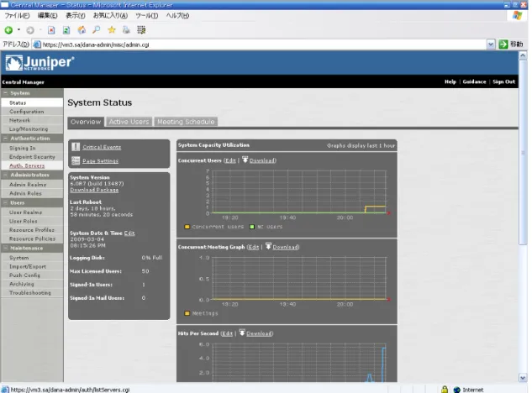The height and width of the screenshot is (393, 532).
Task: Open Signing In in the sidebar
Action: pyautogui.click(x=23, y=148)
